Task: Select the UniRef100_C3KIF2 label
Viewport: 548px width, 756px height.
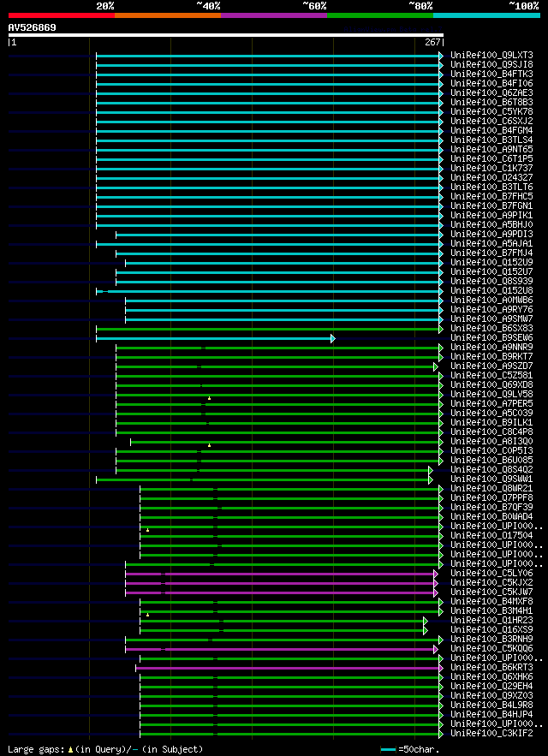Action: coord(491,734)
